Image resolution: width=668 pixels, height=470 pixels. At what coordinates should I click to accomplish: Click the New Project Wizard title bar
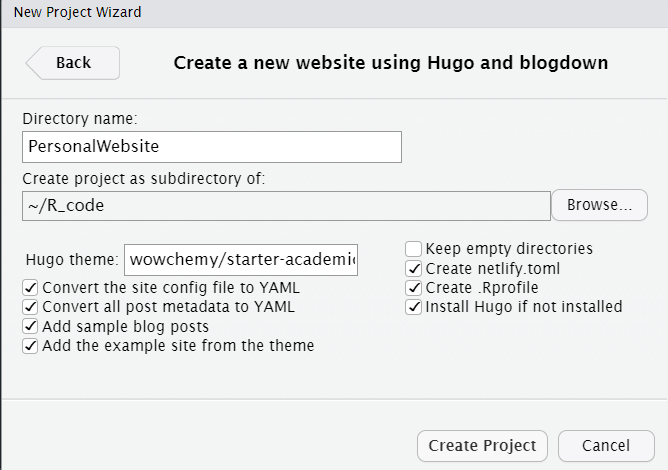(334, 13)
